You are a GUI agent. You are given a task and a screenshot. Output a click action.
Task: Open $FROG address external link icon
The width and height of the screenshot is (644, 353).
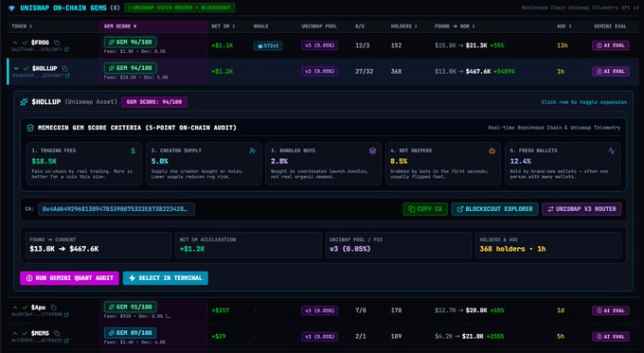[66, 49]
